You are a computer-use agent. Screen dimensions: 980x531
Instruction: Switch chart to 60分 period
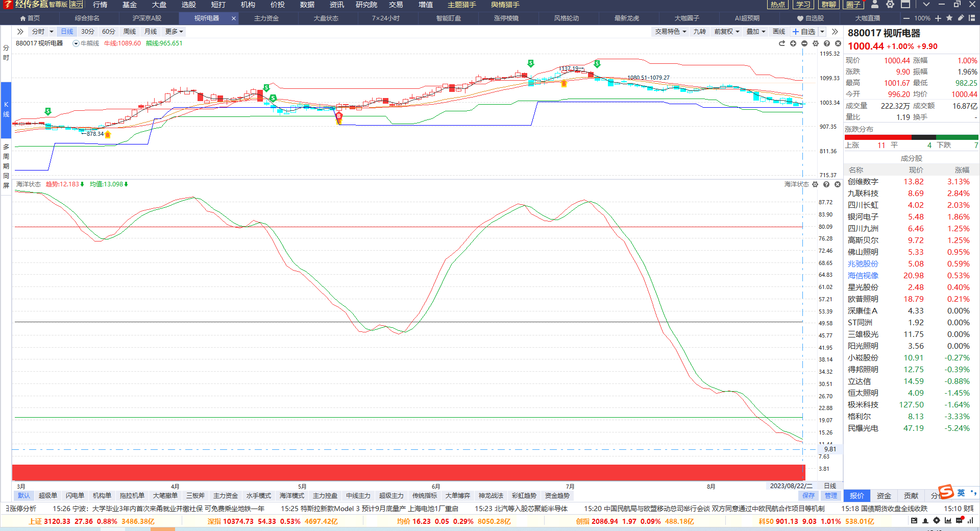click(109, 32)
